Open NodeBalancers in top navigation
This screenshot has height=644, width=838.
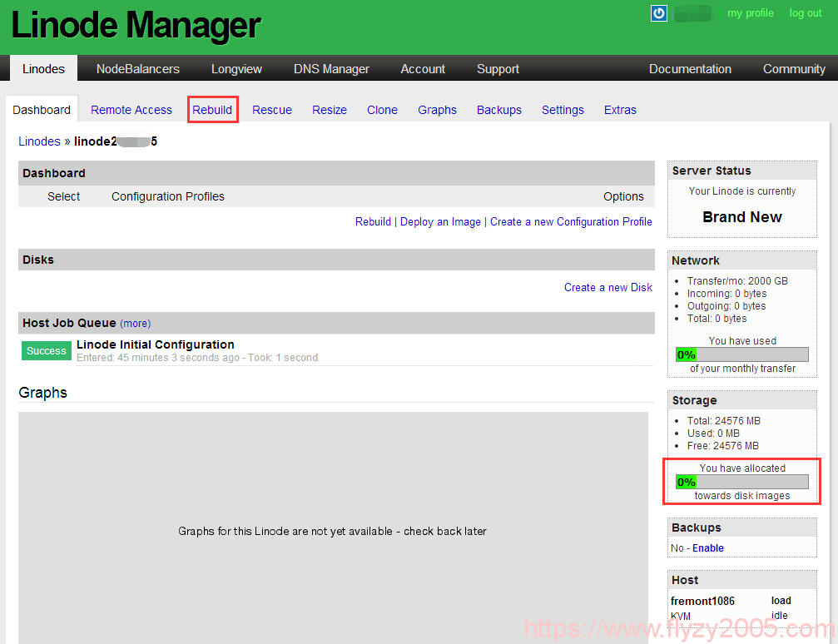138,69
